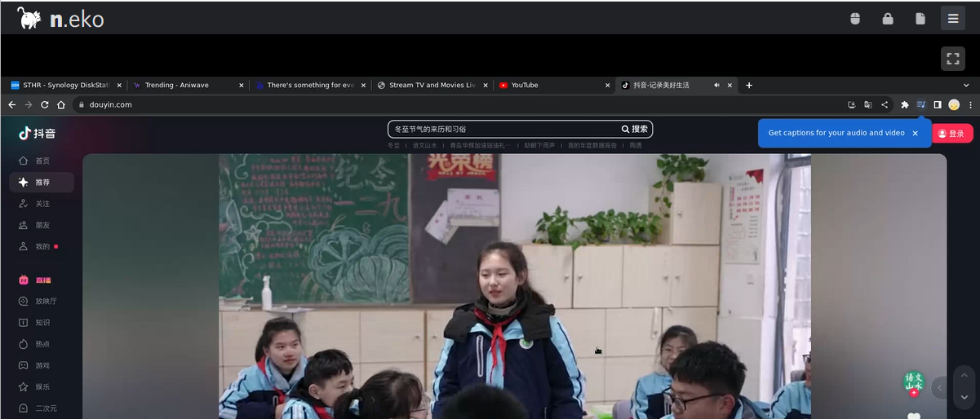Enter fullscreen via the expand icon
The height and width of the screenshot is (419, 980).
pos(952,59)
